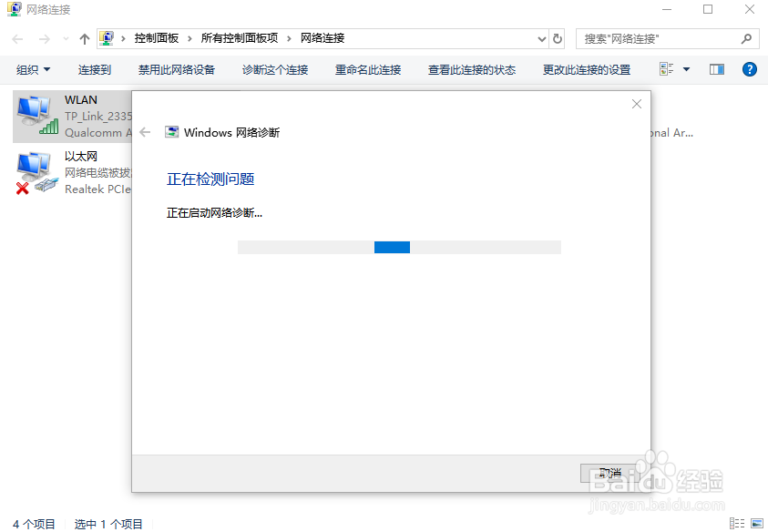Cancel the network diagnostics with 取消
The image size is (768, 532).
click(x=609, y=473)
